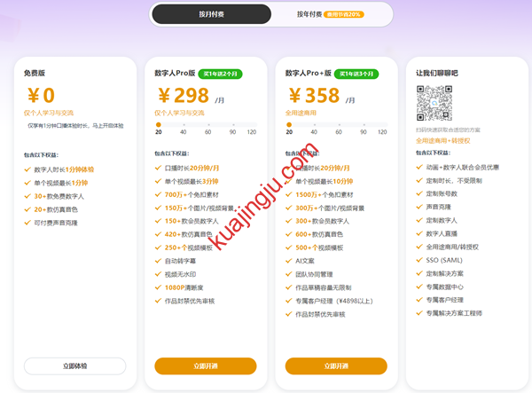The height and width of the screenshot is (393, 532).
Task: Click the ¥298 price text
Action: pyautogui.click(x=184, y=95)
